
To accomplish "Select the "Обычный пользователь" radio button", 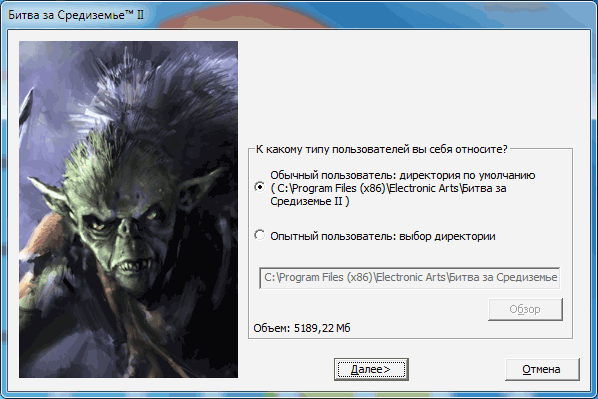I will pyautogui.click(x=260, y=187).
